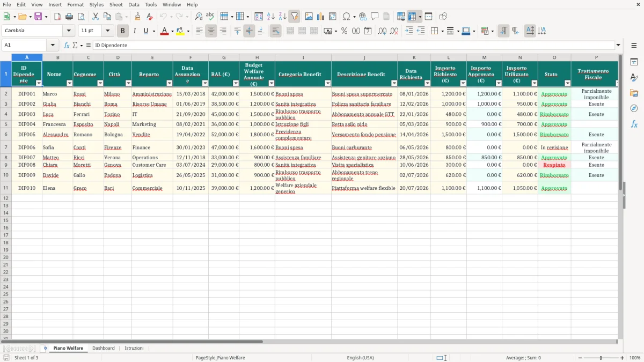Activate Clone Formatting paintbrush
644x362 pixels.
pyautogui.click(x=138, y=17)
